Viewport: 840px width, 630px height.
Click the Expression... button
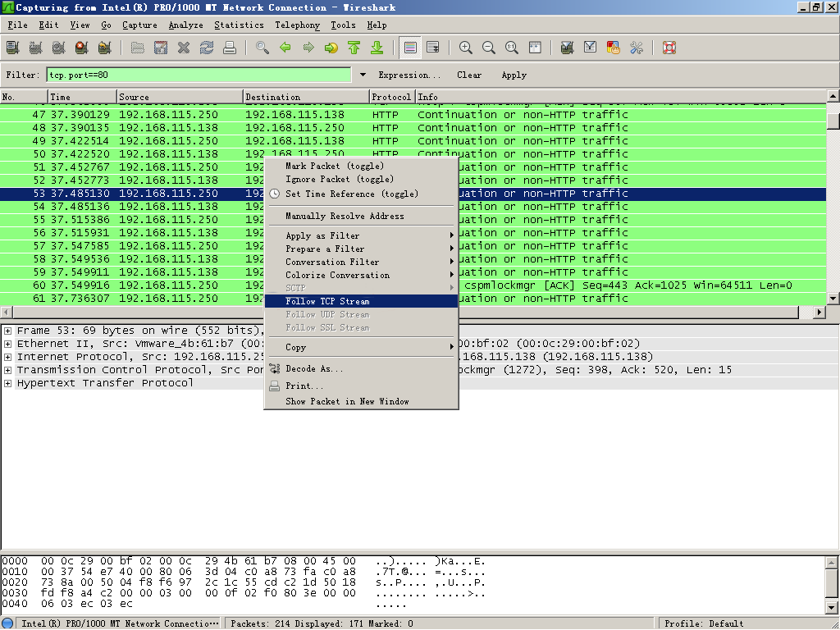pyautogui.click(x=409, y=75)
